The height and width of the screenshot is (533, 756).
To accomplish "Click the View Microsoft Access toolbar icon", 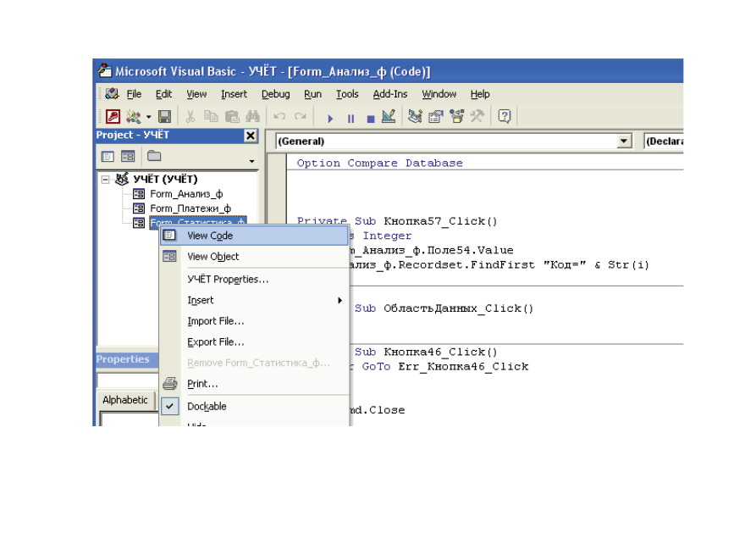I will tap(113, 116).
